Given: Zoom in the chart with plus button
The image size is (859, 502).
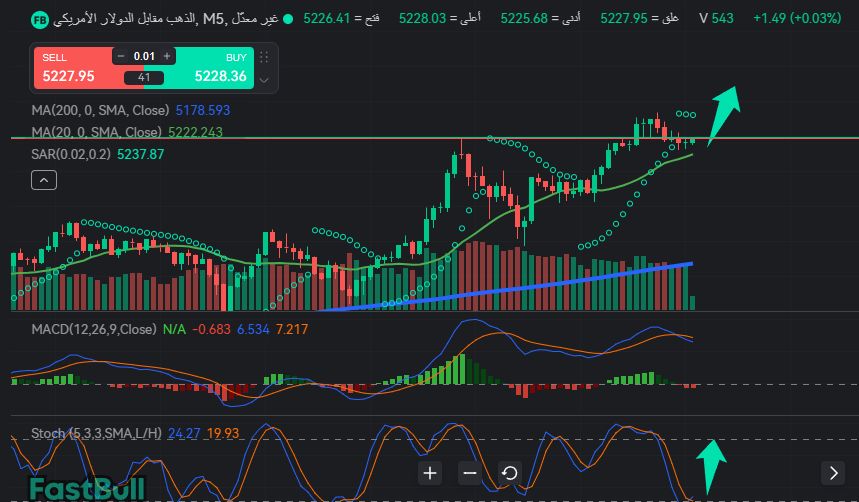Looking at the screenshot, I should (x=430, y=473).
